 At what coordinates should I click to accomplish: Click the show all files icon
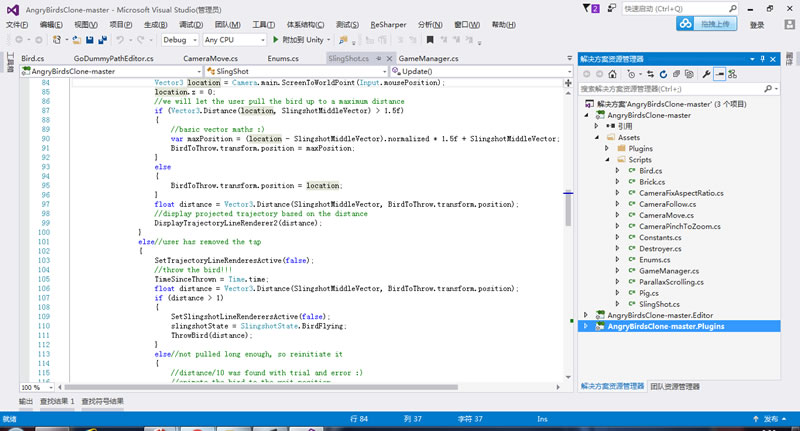click(689, 74)
